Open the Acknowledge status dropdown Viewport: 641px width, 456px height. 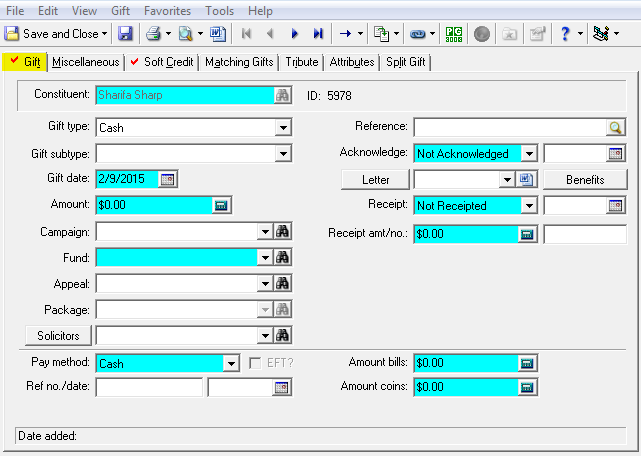pyautogui.click(x=529, y=154)
